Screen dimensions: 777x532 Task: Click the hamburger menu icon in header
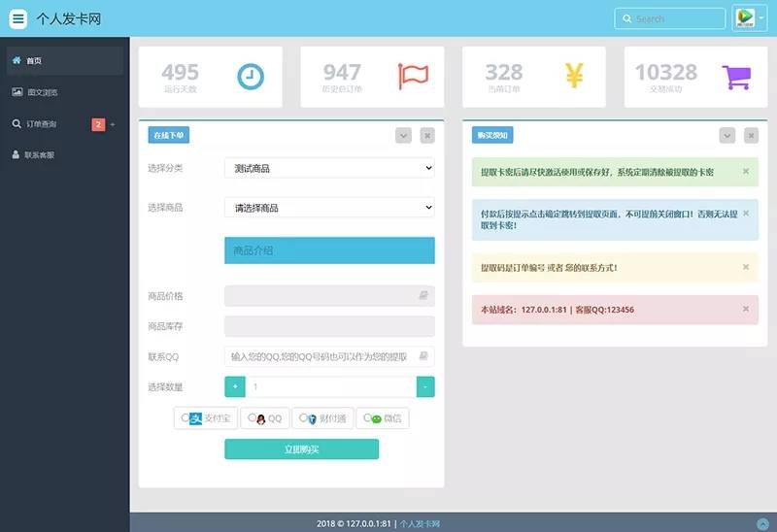pyautogui.click(x=18, y=18)
